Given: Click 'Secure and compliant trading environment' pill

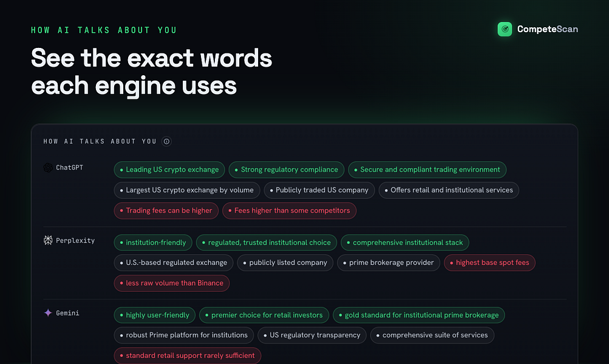Looking at the screenshot, I should click(x=427, y=170).
